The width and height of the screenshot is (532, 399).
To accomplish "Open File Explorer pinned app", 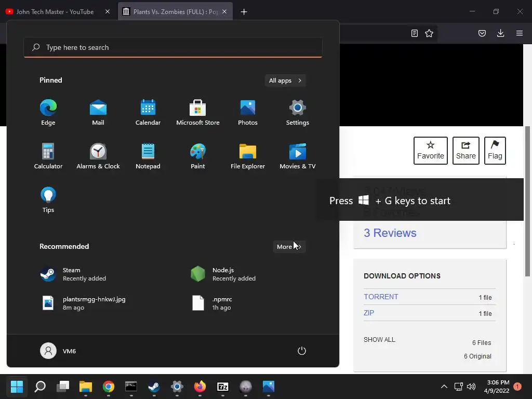I will [x=248, y=156].
